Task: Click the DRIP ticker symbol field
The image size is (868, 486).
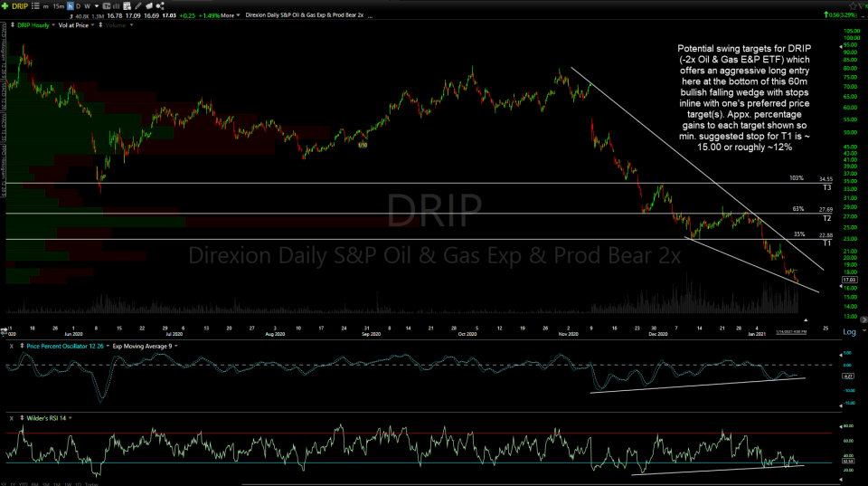Action: (x=20, y=5)
